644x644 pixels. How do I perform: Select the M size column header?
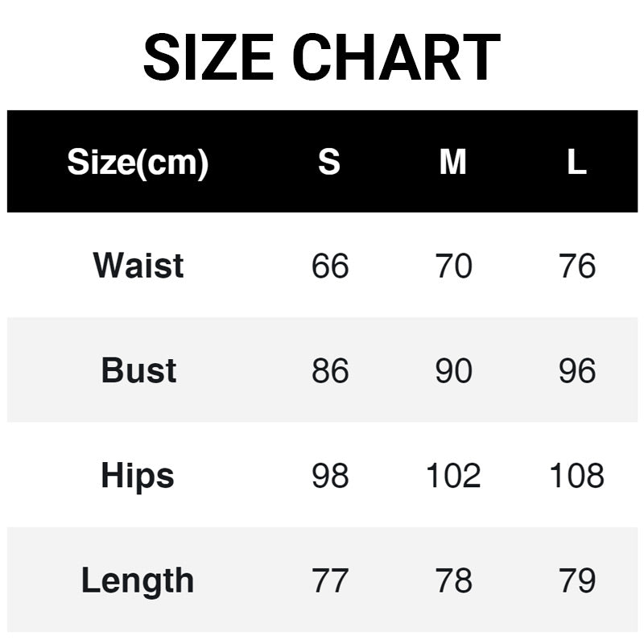click(x=452, y=163)
